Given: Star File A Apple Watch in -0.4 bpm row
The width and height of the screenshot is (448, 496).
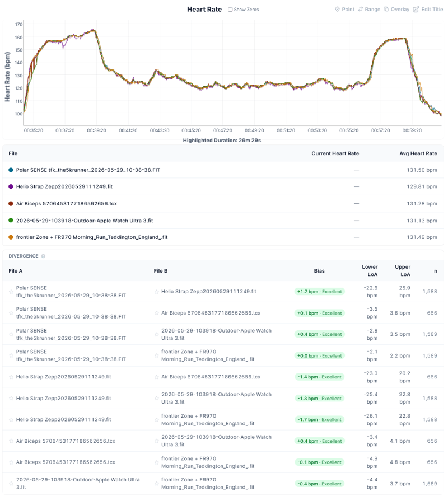Looking at the screenshot, I should point(11,484).
